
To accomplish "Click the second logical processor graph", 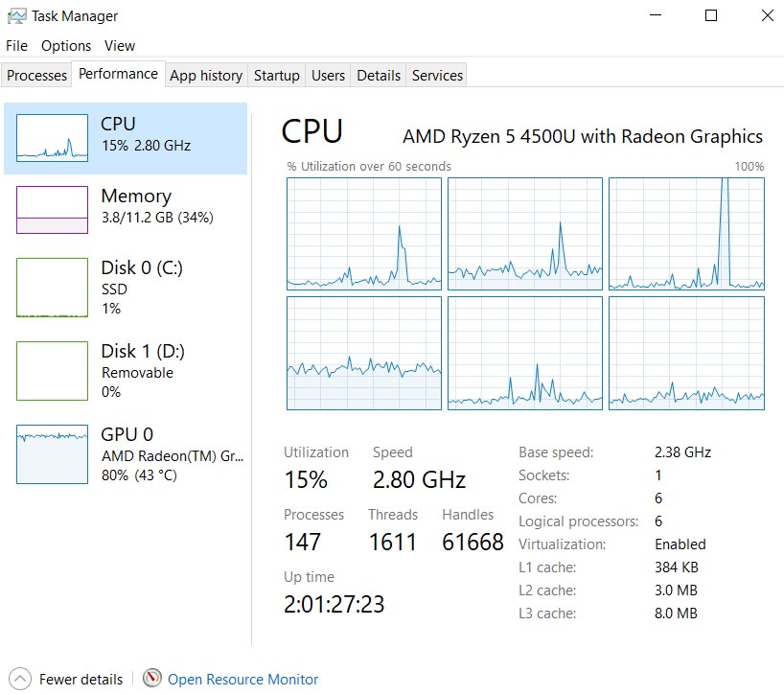I will click(525, 234).
